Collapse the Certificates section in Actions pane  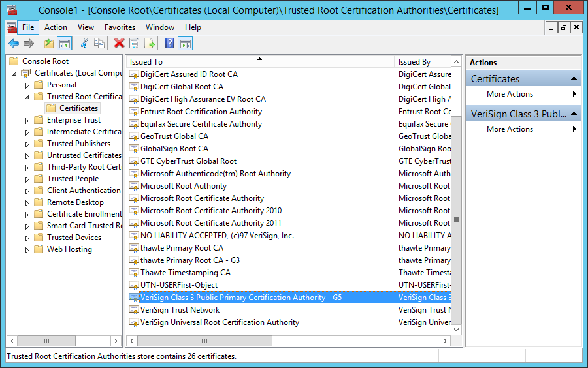(574, 78)
